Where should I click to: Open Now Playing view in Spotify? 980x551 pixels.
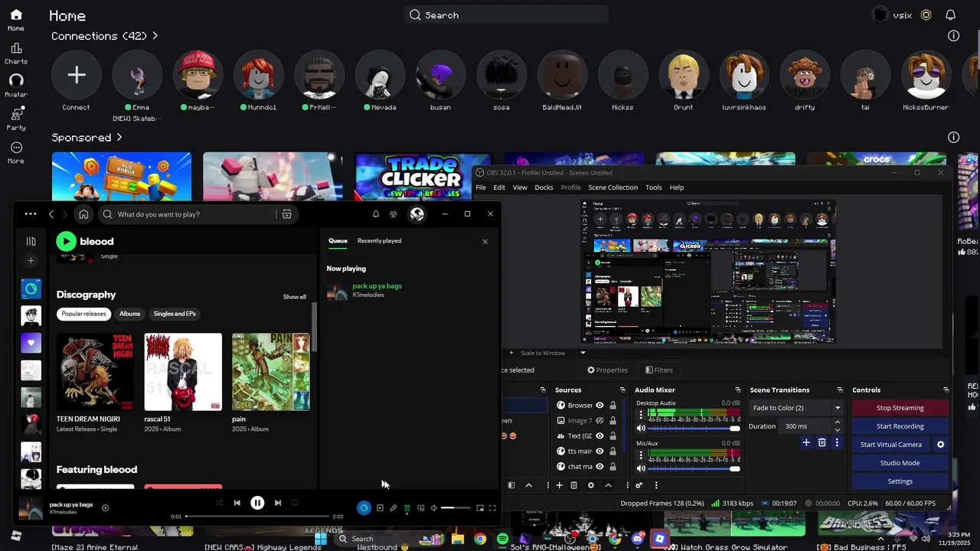380,508
